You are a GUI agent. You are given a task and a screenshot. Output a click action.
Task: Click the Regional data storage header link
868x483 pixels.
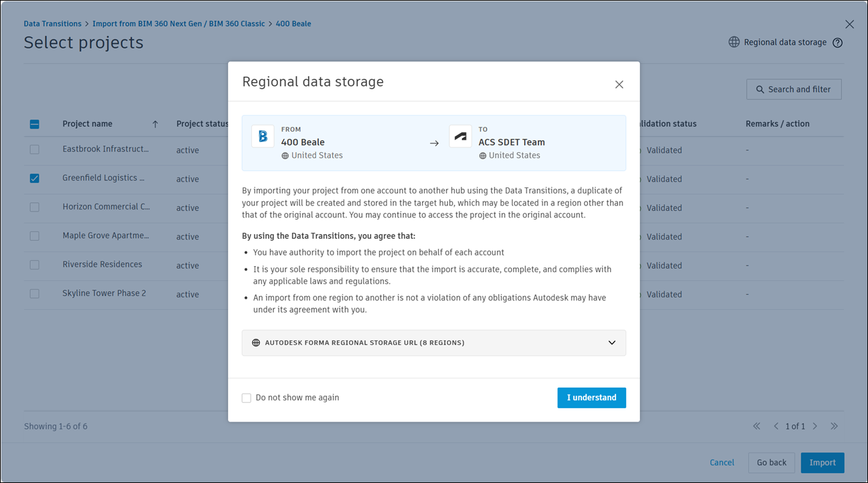[x=785, y=42]
